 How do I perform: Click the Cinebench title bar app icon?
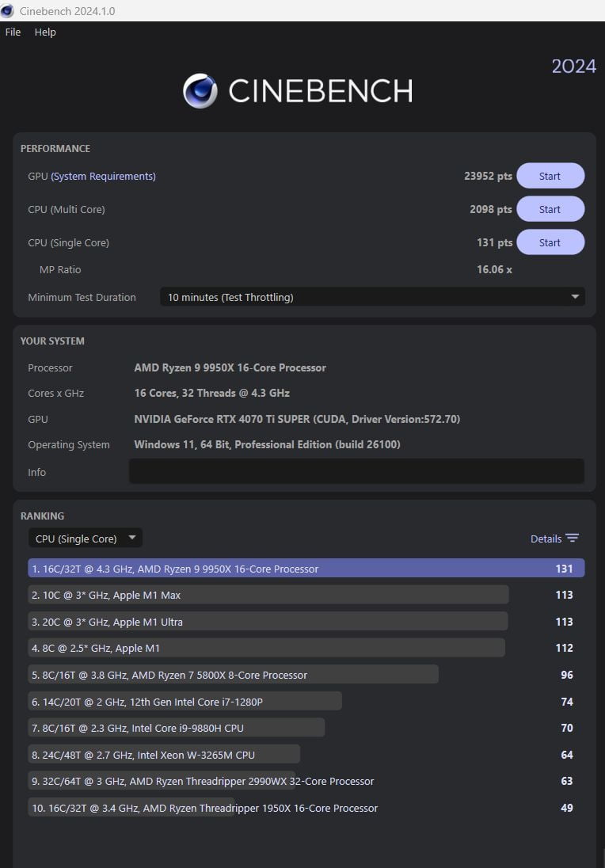click(7, 10)
